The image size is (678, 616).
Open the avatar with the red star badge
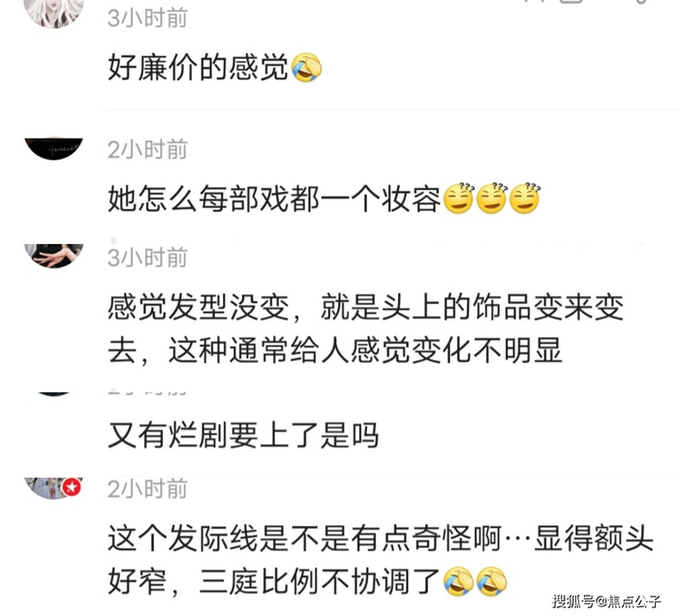pos(52,488)
